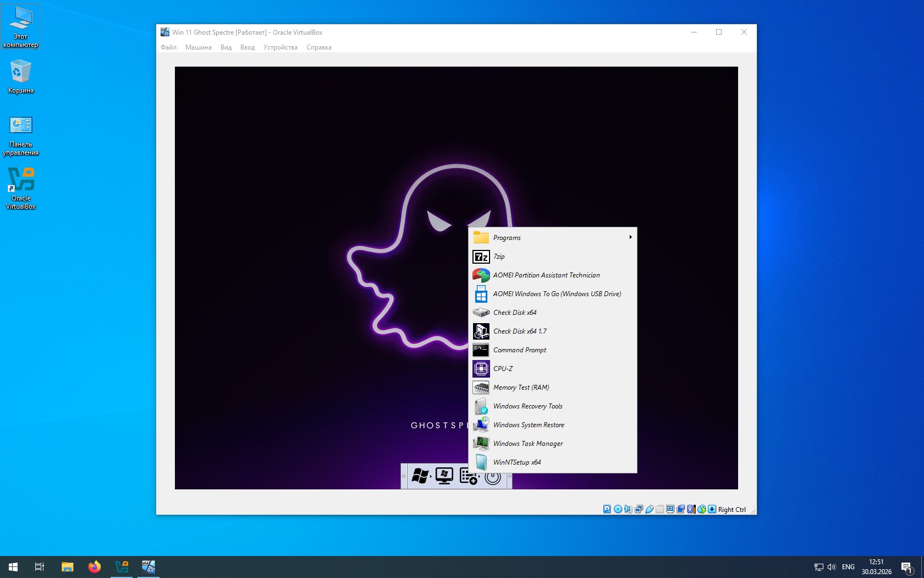Click the ENG language indicator in tray
Viewport: 924px width, 578px height.
pyautogui.click(x=848, y=566)
